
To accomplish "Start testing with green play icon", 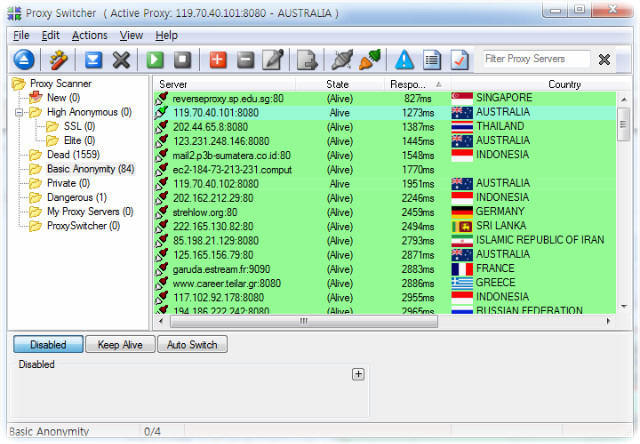I will point(155,60).
